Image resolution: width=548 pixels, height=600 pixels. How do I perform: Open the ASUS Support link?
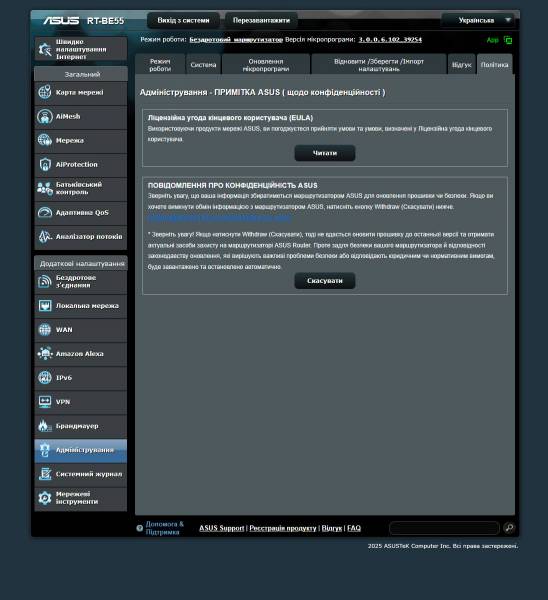click(222, 528)
